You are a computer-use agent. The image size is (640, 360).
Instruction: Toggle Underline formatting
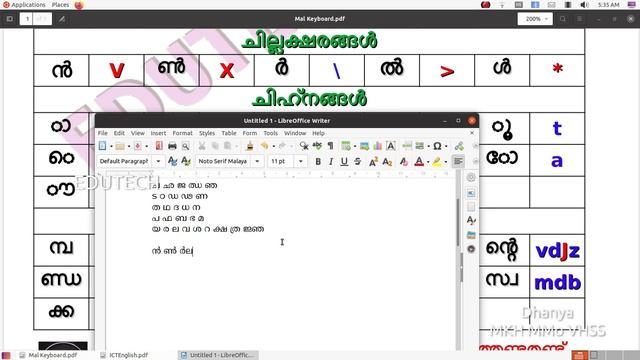pyautogui.click(x=344, y=162)
